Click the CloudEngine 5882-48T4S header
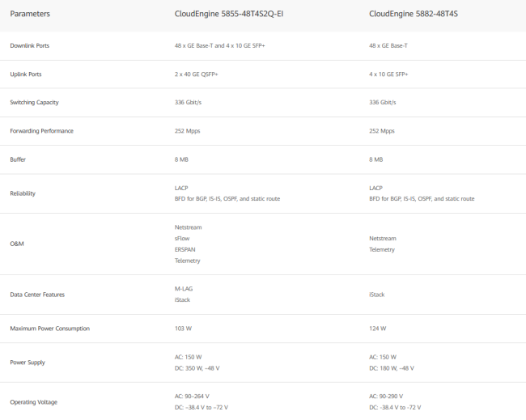 tap(414, 14)
